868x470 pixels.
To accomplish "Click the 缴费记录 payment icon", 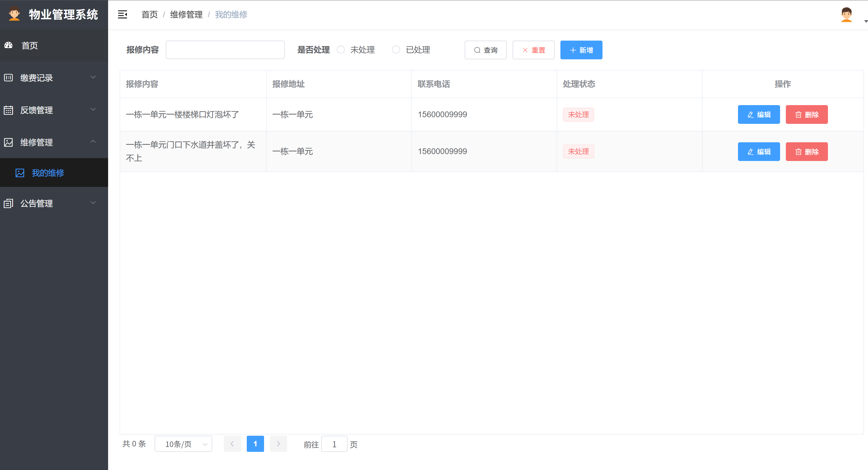I will pyautogui.click(x=8, y=78).
